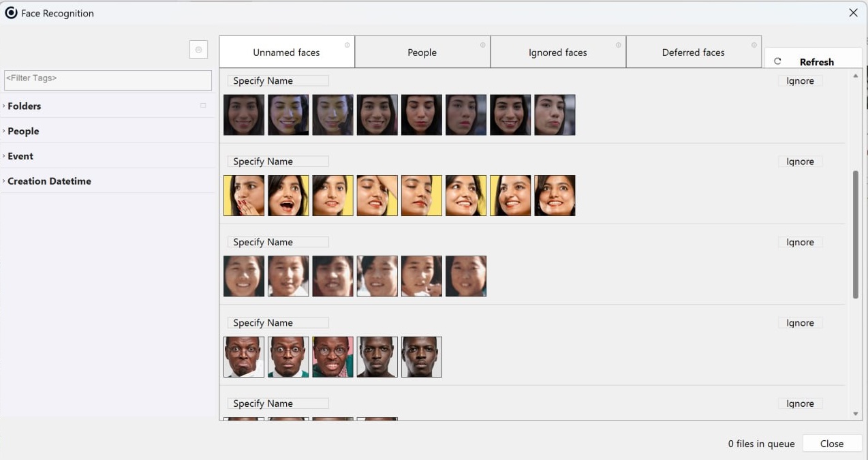Click the Filter Tags input field
Viewport: 868px width, 460px height.
[x=108, y=80]
